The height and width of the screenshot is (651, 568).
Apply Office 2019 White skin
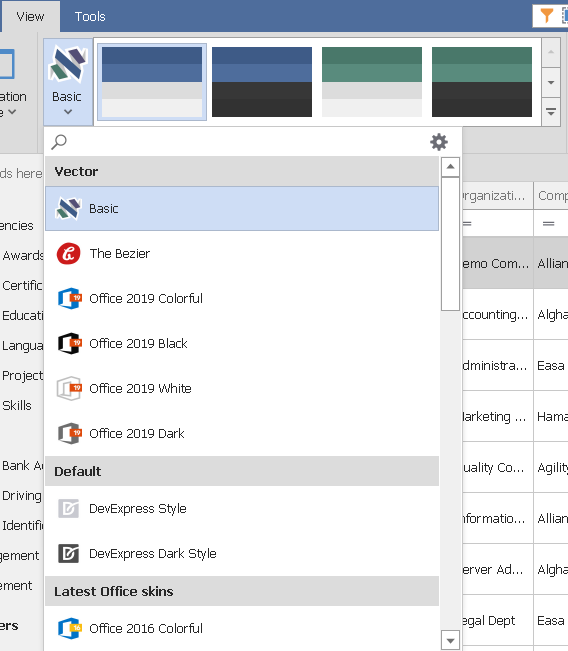(x=242, y=388)
